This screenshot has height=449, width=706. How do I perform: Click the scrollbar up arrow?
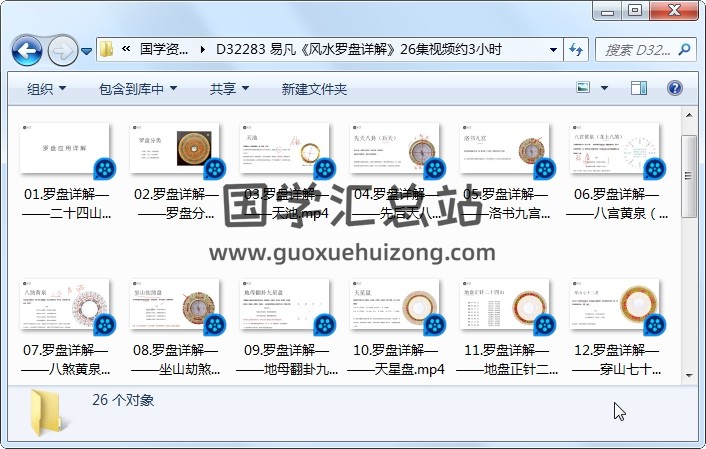click(x=689, y=115)
